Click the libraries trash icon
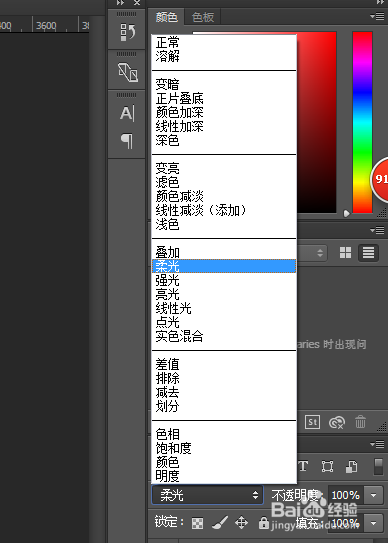Screen dimensions: 388x543 click(x=360, y=422)
